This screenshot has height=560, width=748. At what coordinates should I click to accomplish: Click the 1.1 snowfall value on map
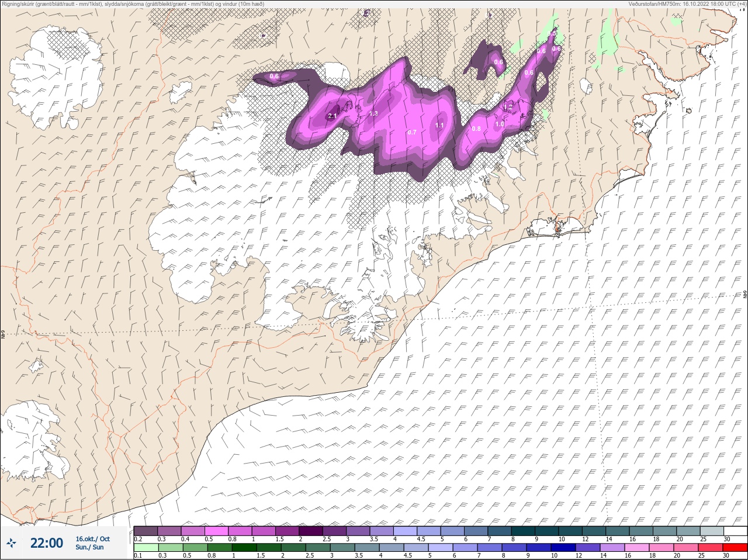pos(439,125)
